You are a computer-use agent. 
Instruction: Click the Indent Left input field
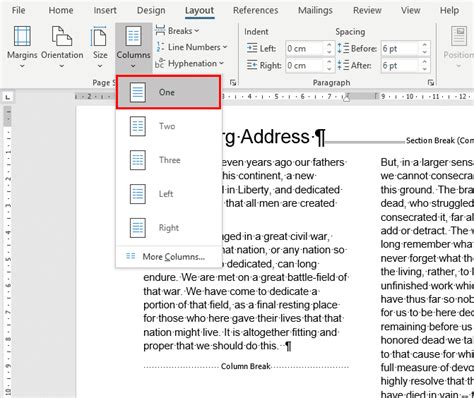304,49
